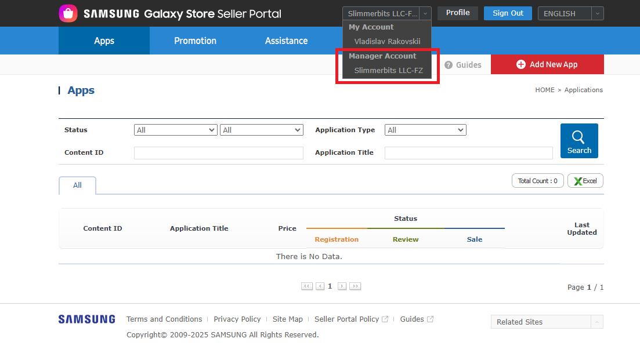Click the Price column header
This screenshot has height=364, width=640.
pos(287,229)
